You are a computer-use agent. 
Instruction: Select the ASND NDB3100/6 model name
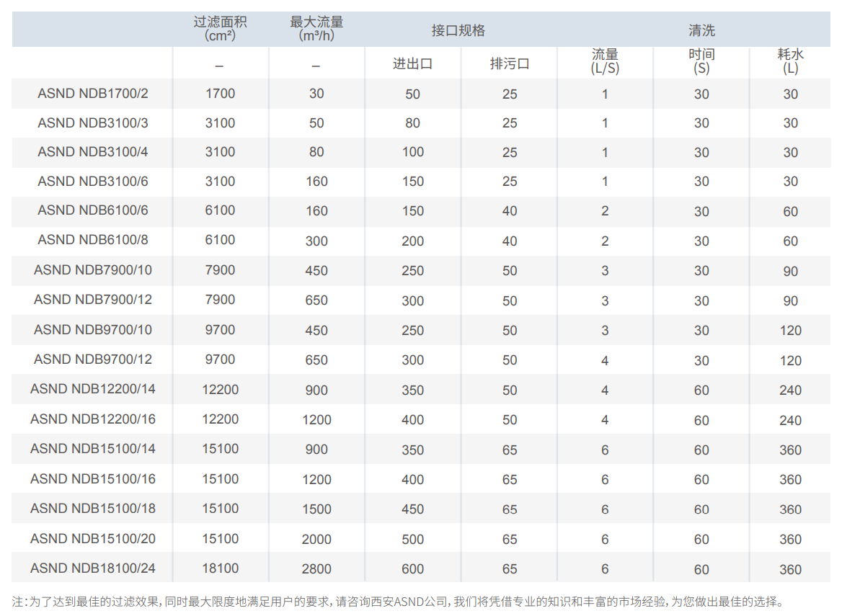93,182
